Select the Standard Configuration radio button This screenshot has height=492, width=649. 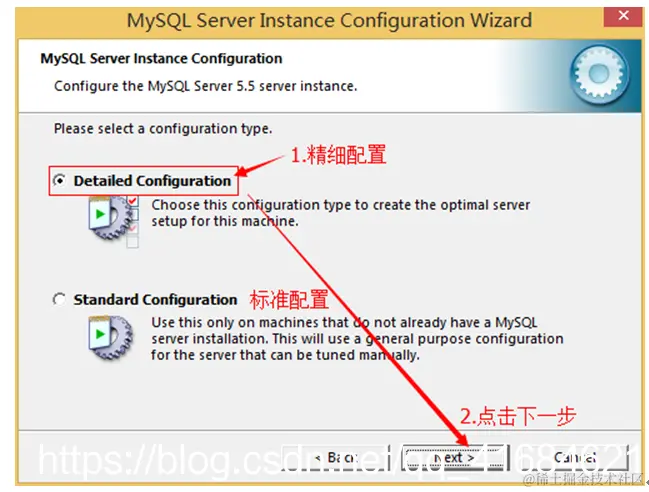pyautogui.click(x=60, y=299)
